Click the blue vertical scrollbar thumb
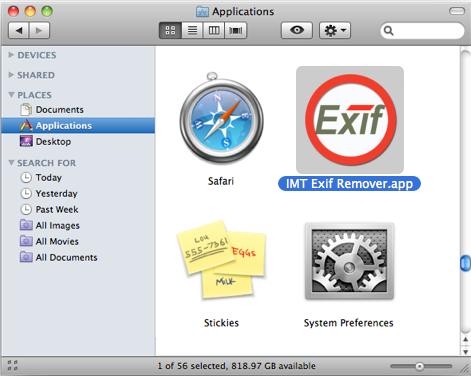This screenshot has width=471, height=376. click(x=465, y=263)
